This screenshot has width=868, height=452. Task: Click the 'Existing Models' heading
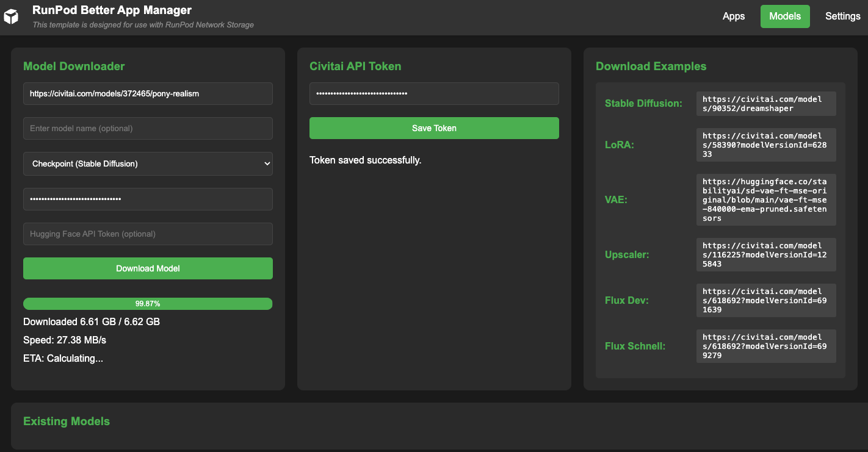[67, 422]
